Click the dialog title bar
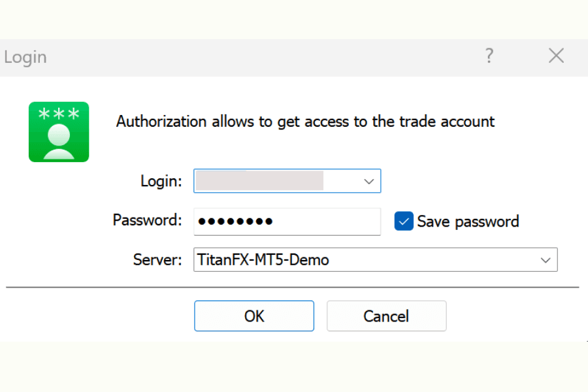588x392 pixels. click(x=261, y=57)
